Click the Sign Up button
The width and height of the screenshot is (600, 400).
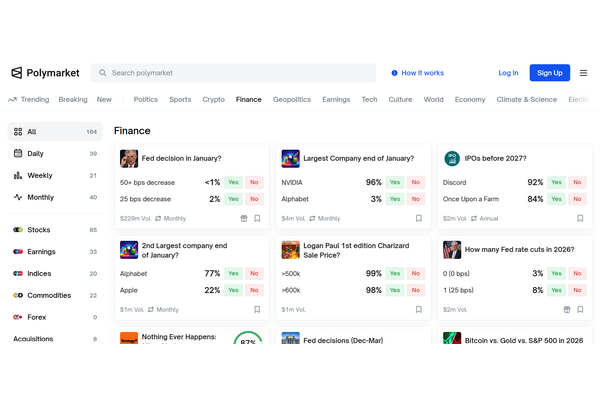pyautogui.click(x=549, y=73)
